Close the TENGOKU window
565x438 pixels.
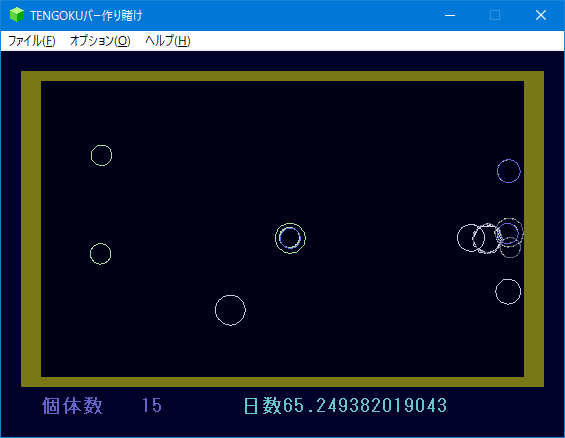(x=541, y=15)
